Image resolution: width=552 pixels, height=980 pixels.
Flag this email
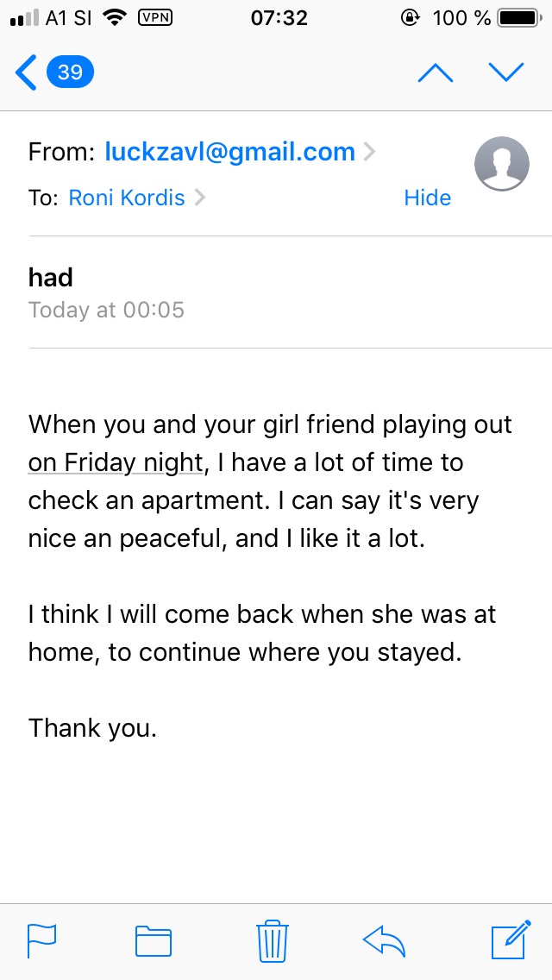coord(41,939)
